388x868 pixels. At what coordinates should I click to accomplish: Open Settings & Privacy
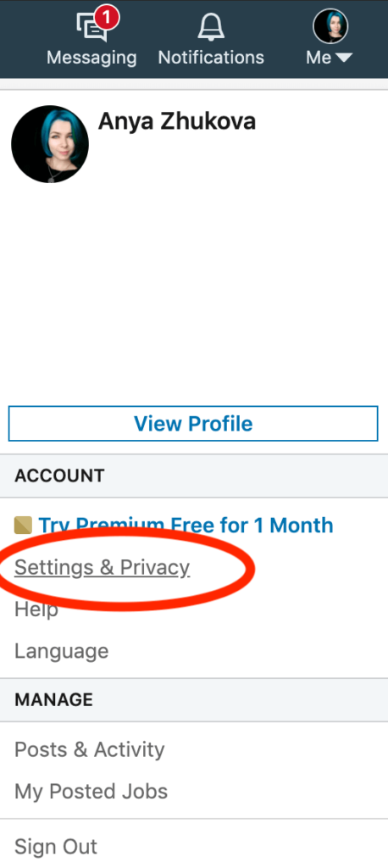pos(102,567)
